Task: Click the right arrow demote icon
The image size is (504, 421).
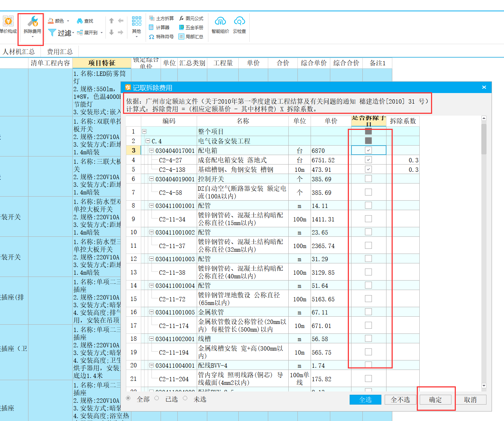Action: point(120,32)
